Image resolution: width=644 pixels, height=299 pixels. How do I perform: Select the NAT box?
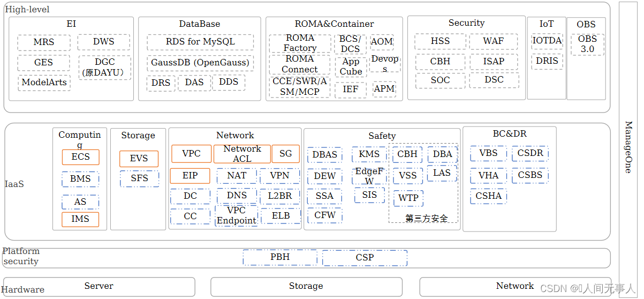(x=237, y=176)
